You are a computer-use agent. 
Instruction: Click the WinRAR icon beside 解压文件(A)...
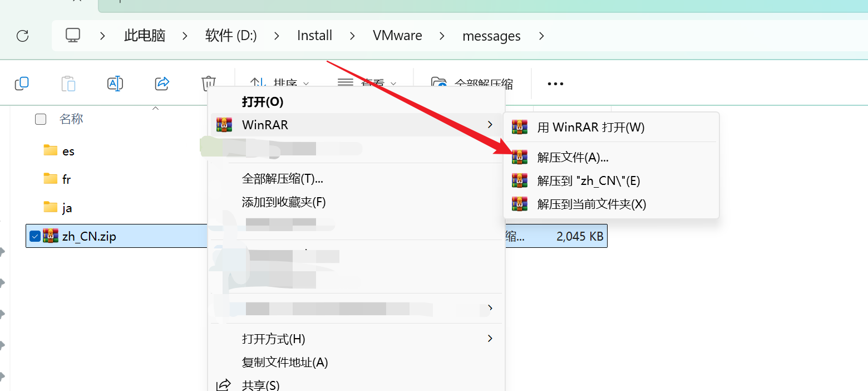coord(520,157)
